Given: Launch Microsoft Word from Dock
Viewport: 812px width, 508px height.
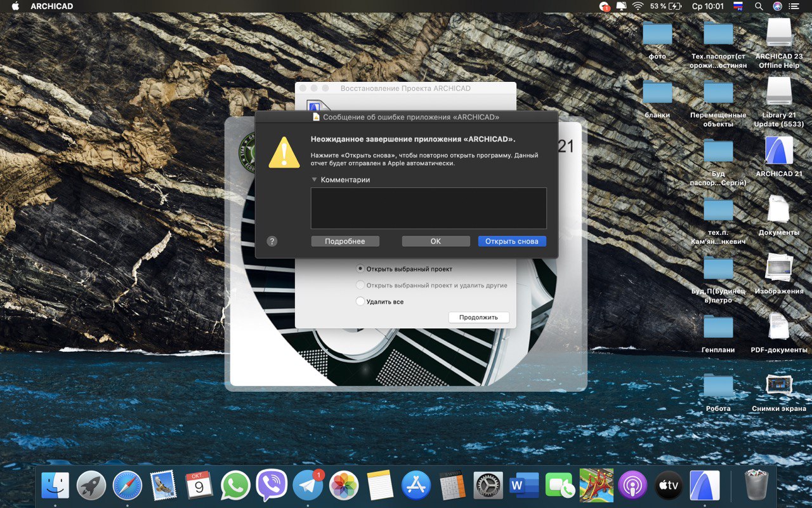Looking at the screenshot, I should point(524,486).
